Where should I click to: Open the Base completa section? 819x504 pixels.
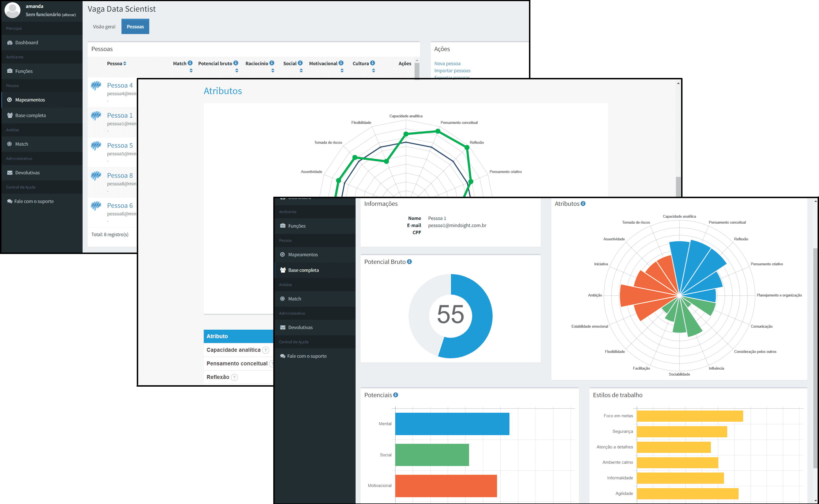[x=30, y=115]
